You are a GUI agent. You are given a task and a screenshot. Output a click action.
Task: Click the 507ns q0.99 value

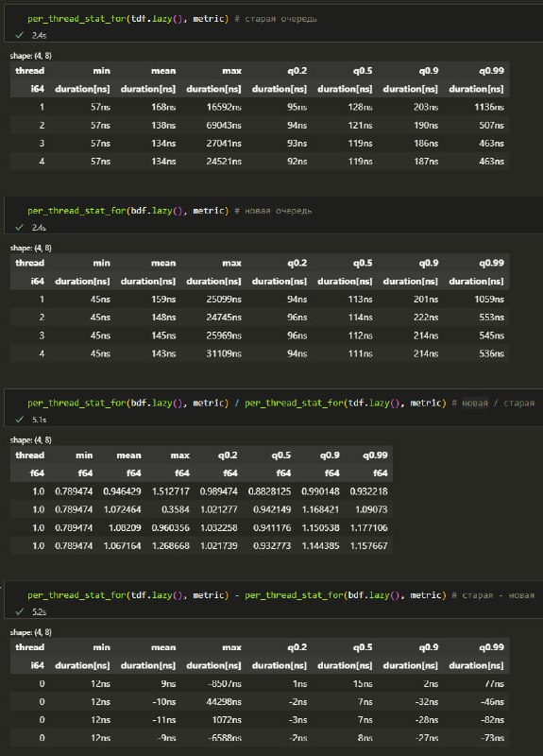491,126
